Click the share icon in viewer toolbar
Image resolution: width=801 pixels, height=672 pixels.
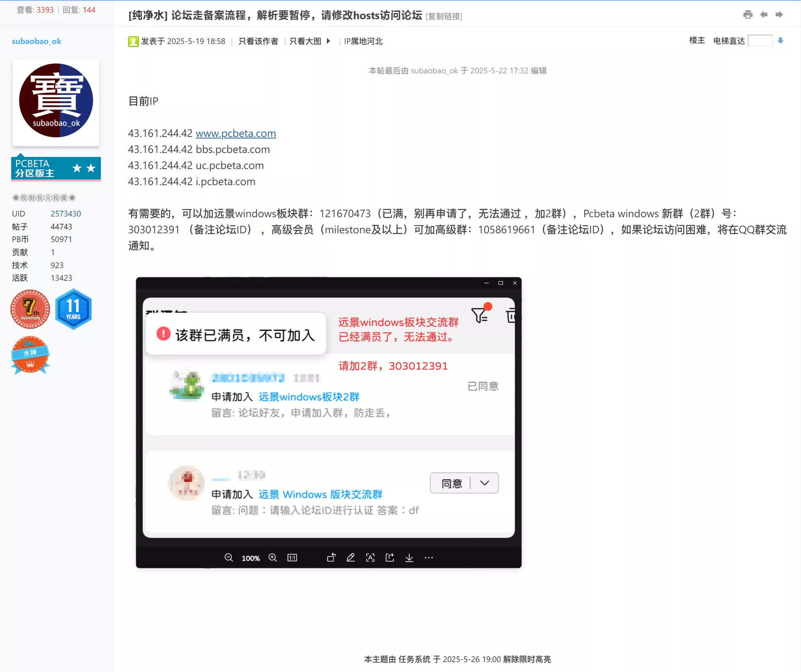390,557
